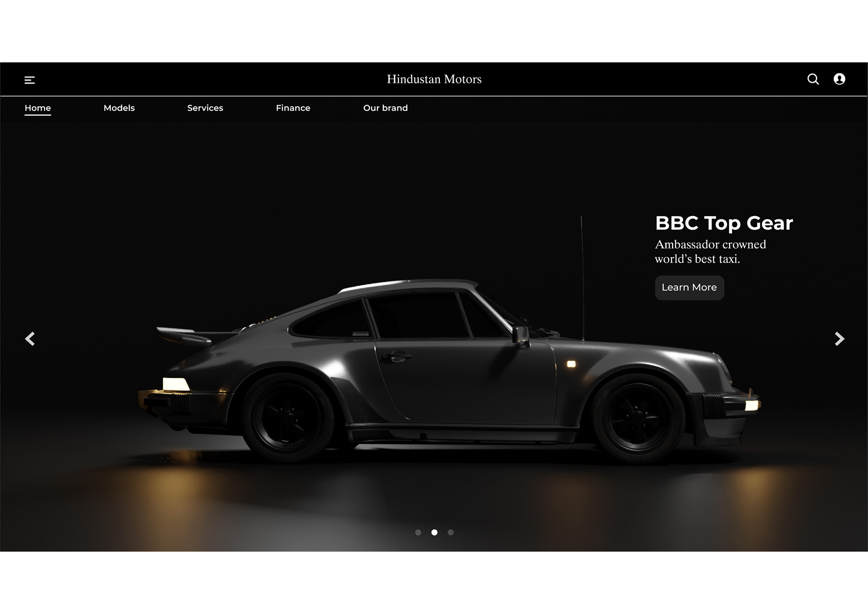Open the Services nav item
This screenshot has height=614, width=868.
point(205,108)
